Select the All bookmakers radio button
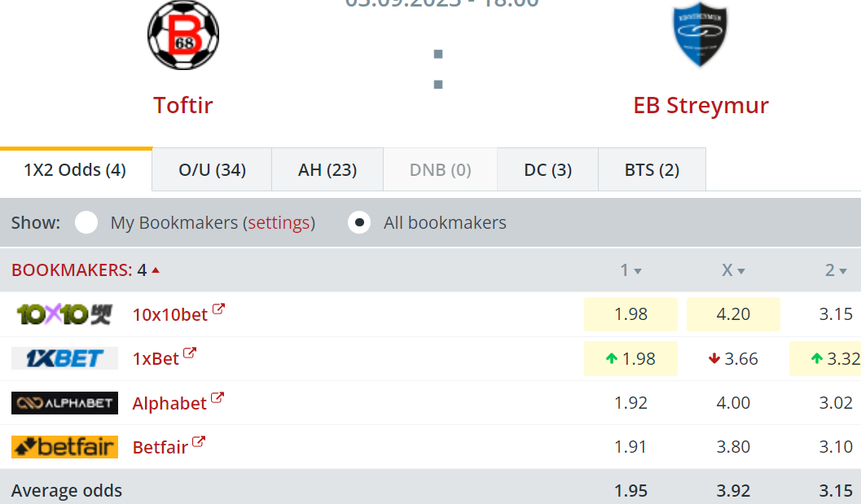This screenshot has height=504, width=861. pyautogui.click(x=359, y=222)
